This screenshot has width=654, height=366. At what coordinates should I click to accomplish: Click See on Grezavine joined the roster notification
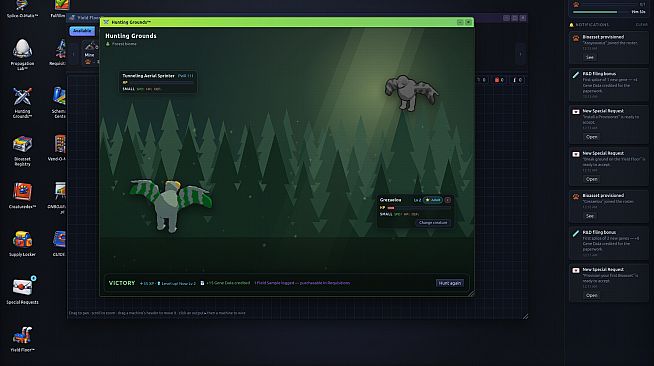coord(589,216)
